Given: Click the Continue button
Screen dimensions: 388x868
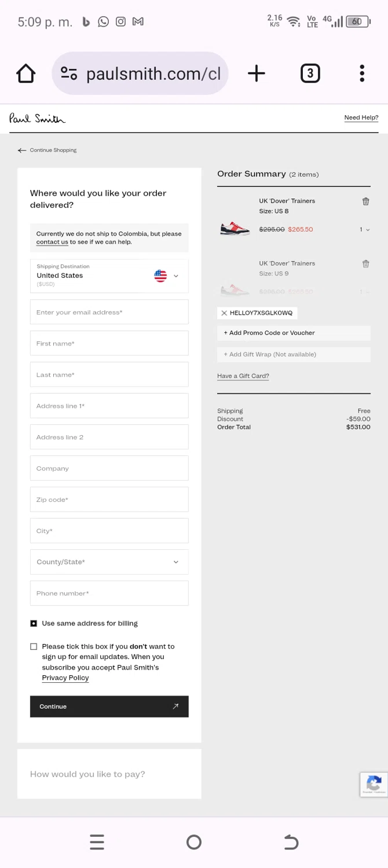Looking at the screenshot, I should [109, 707].
